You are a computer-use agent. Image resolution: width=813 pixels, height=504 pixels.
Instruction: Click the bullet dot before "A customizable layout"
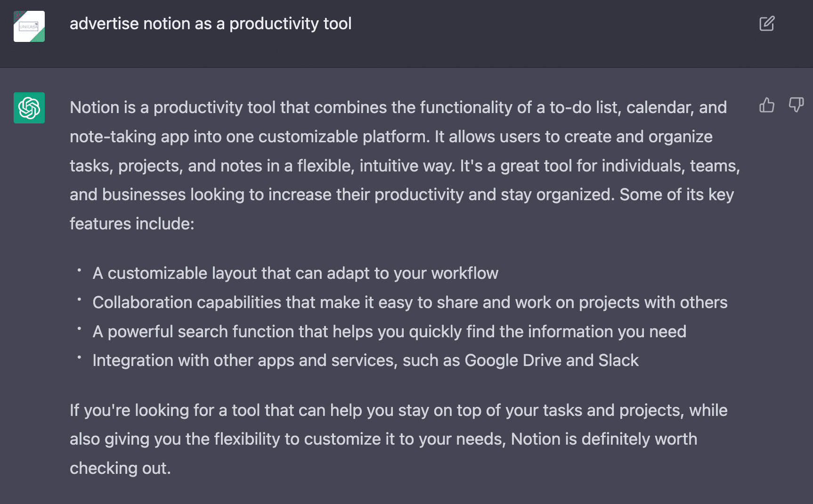click(x=80, y=270)
